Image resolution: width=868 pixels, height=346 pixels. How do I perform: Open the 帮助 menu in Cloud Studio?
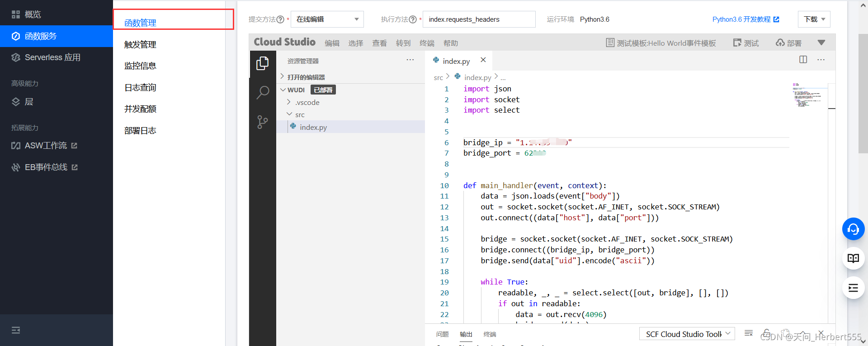pyautogui.click(x=451, y=43)
